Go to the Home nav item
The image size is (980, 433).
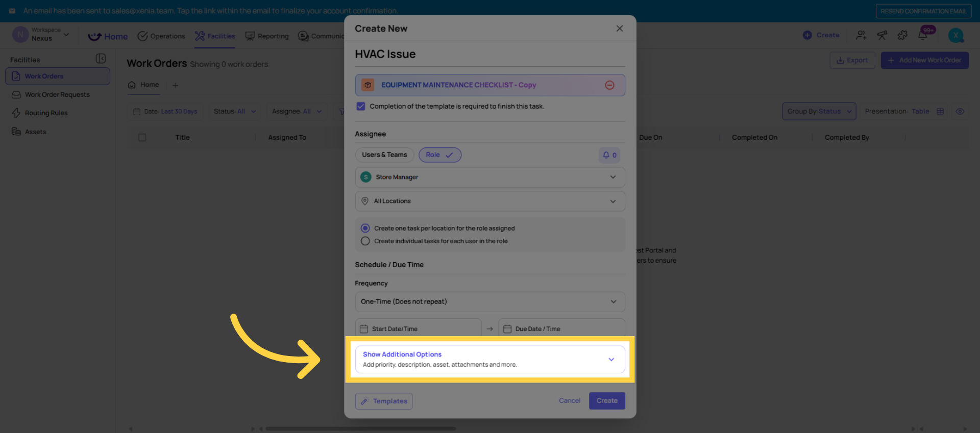pos(108,36)
